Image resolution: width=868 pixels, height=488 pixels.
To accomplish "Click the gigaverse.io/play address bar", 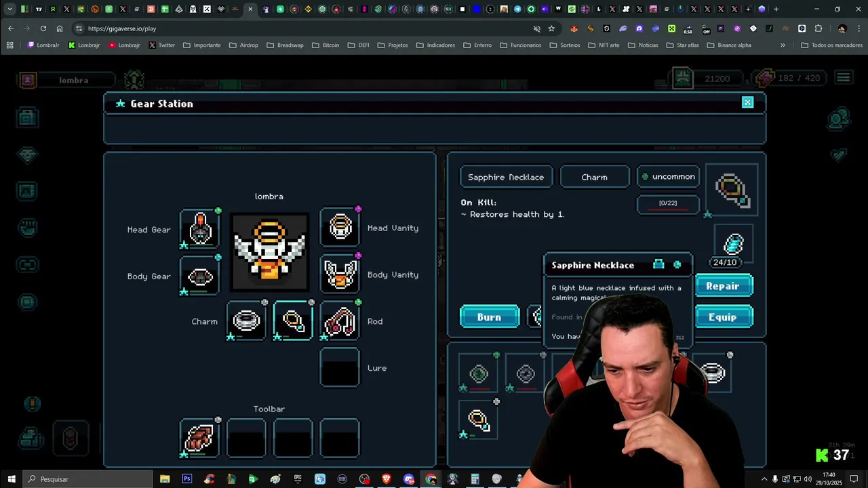I will pyautogui.click(x=305, y=28).
